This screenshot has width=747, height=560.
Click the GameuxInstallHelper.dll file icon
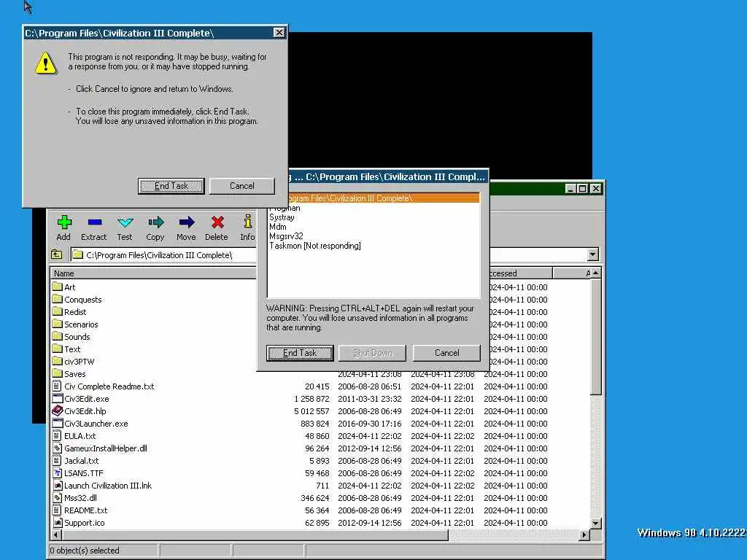[57, 448]
